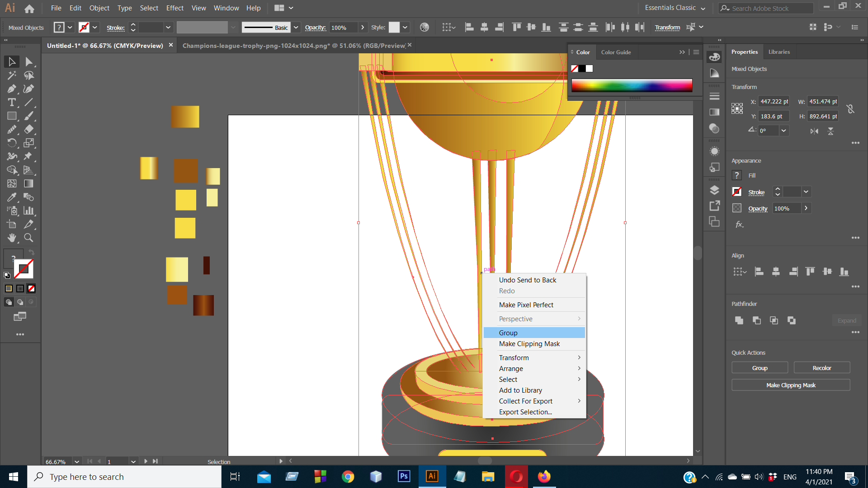Expand Arrange submenu in context menu
This screenshot has width=868, height=488.
[x=534, y=368]
